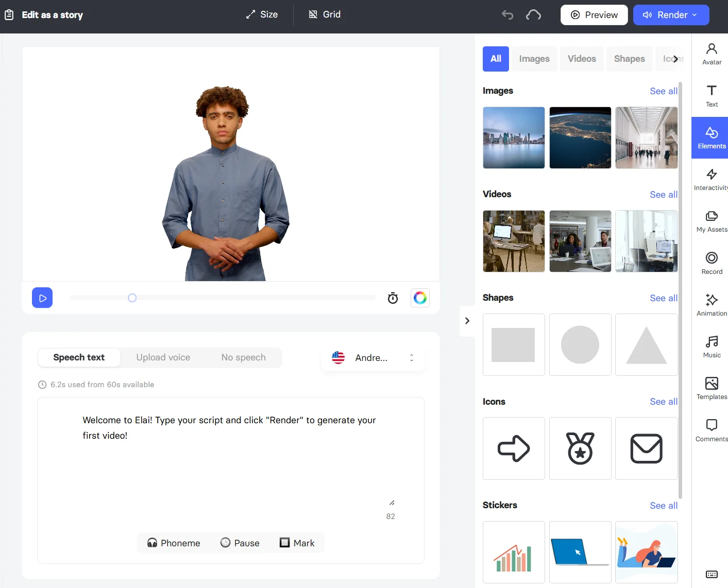Open the slide duration timer icon

click(x=393, y=298)
